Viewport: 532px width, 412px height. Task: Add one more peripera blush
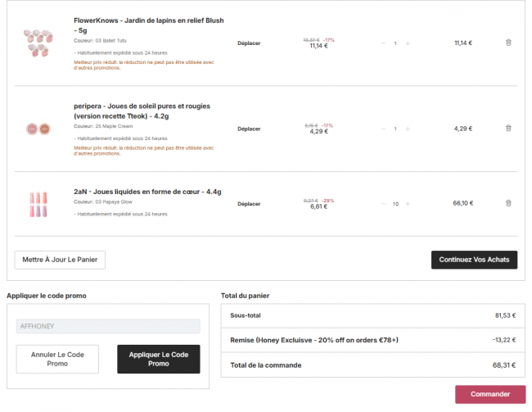click(408, 129)
